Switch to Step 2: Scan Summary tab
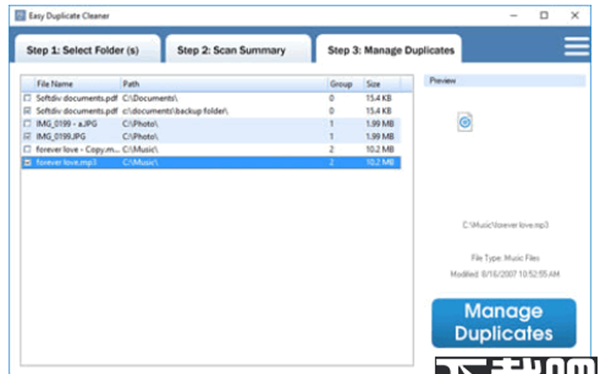This screenshot has height=374, width=600. tap(238, 49)
